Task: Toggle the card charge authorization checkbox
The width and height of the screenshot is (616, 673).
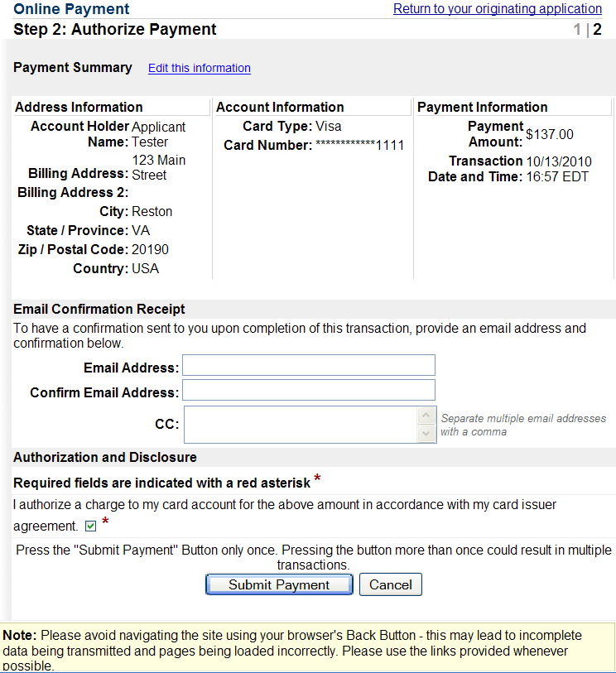Action: point(91,526)
